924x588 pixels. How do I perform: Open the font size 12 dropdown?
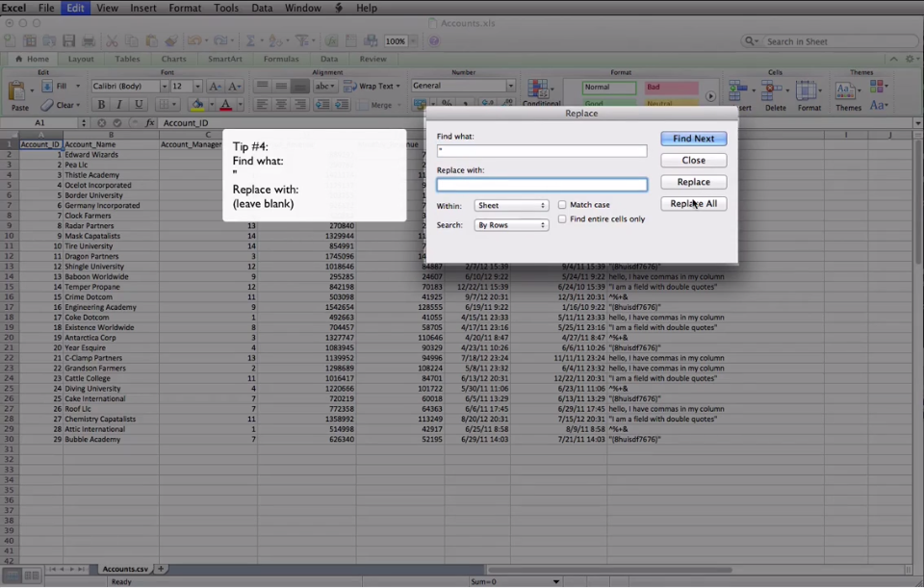tap(198, 86)
